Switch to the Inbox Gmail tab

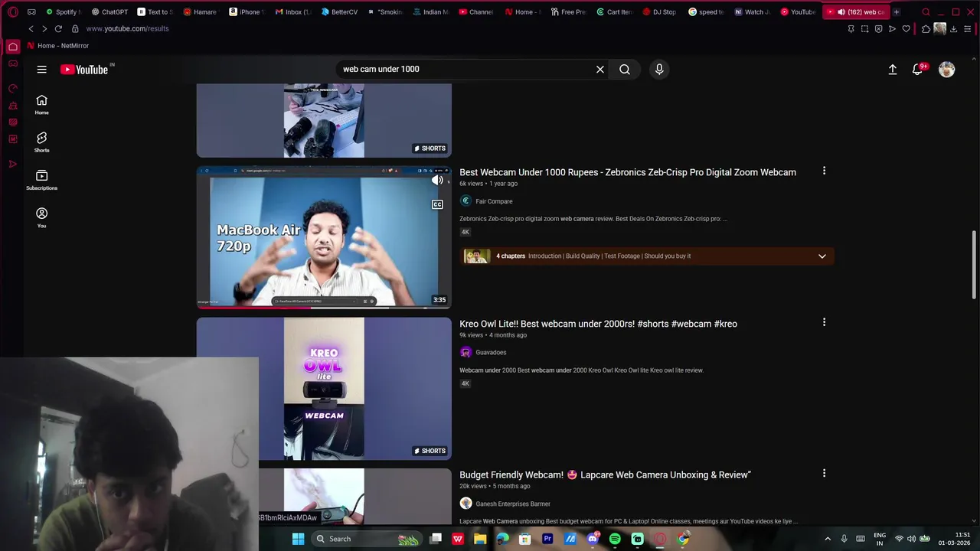click(292, 12)
